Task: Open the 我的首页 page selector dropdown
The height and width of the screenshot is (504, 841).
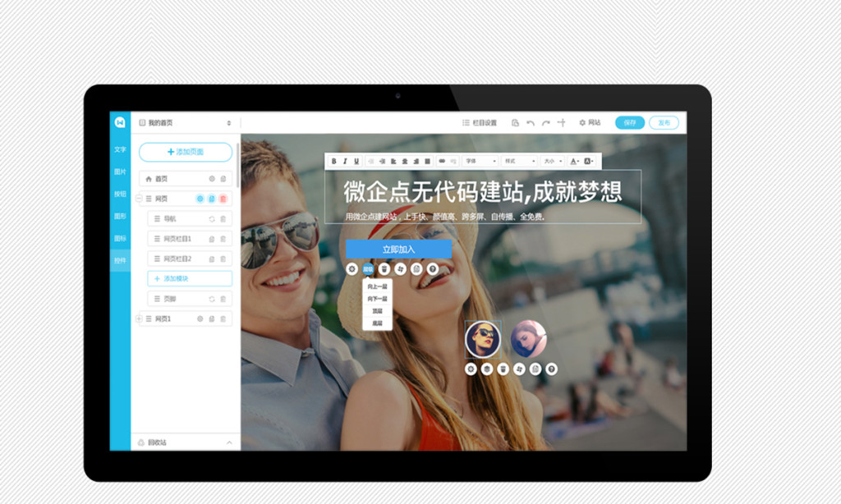Action: pos(185,123)
